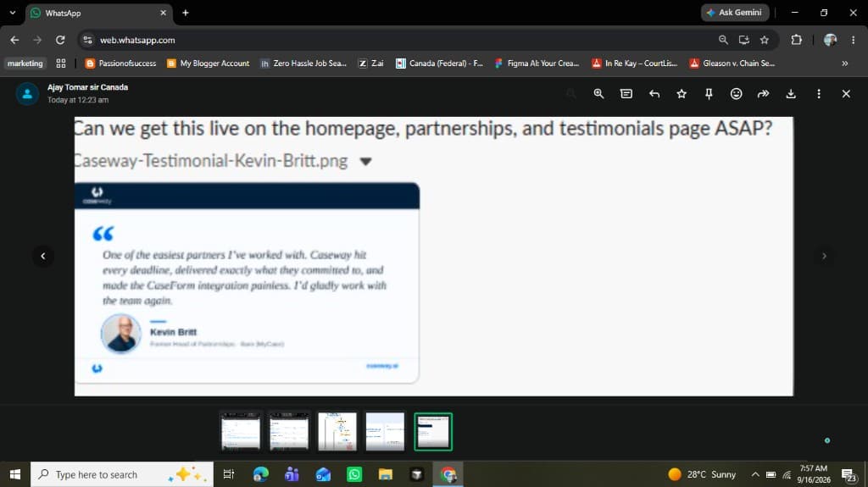Open the WhatsApp app from the taskbar
Image resolution: width=868 pixels, height=487 pixels.
tap(354, 474)
